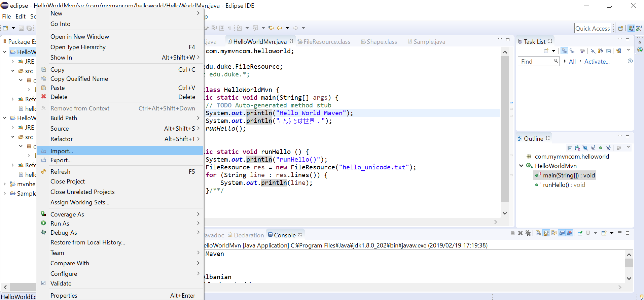The image size is (644, 300).
Task: Click the Console vertical scrollbar thumb
Action: [629, 263]
